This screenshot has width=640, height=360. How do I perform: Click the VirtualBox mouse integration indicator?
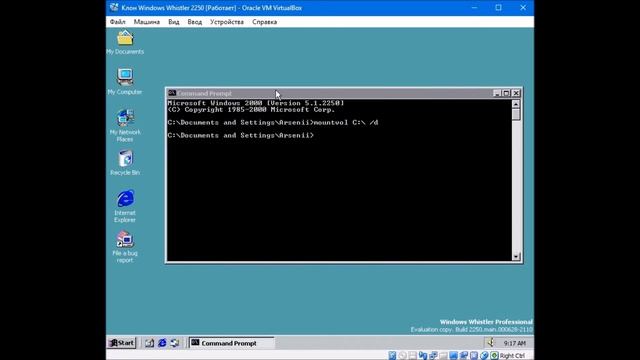(x=484, y=356)
